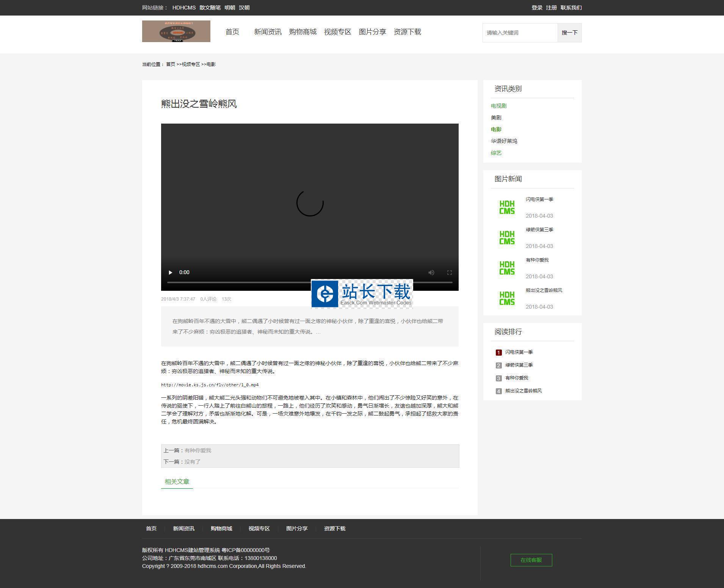Open 视频专区 in the main navigation

point(337,32)
